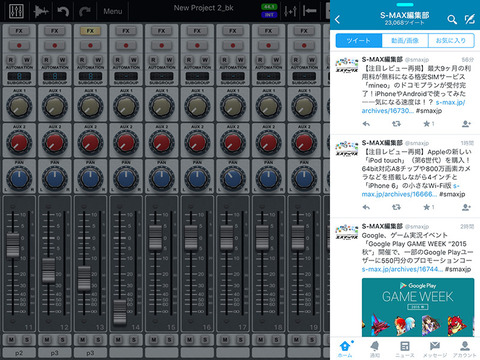Open the s-max.jp/archives/16730 link
Image resolution: width=480 pixels, height=360 pixels.
click(x=413, y=107)
